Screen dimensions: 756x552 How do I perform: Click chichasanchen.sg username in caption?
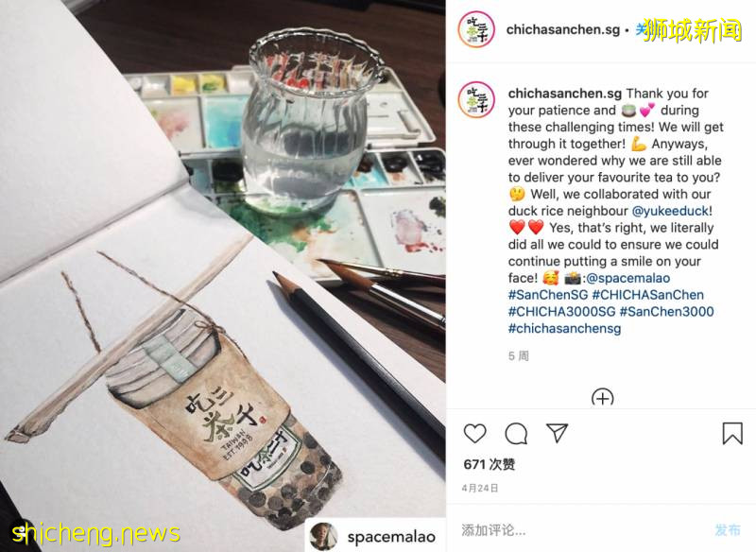coord(564,93)
